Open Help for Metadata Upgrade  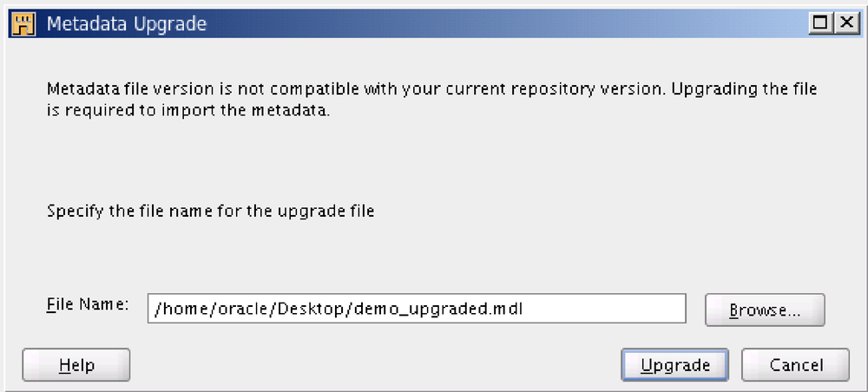pos(76,365)
